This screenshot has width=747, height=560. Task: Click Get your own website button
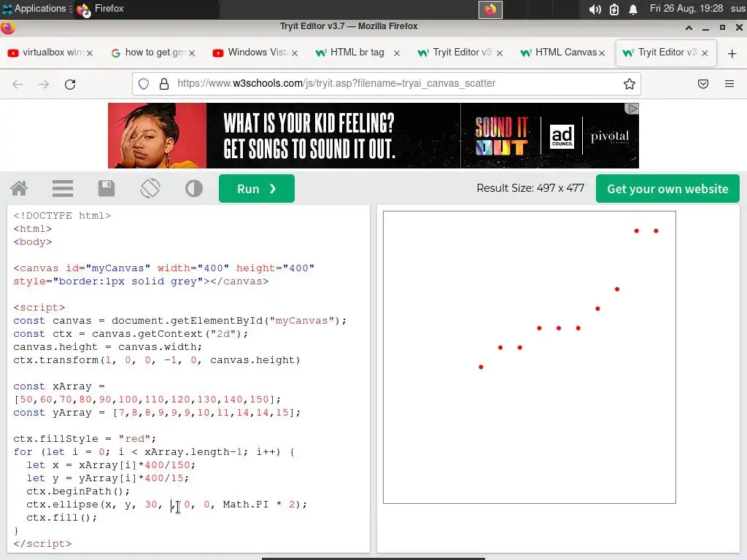coord(667,189)
